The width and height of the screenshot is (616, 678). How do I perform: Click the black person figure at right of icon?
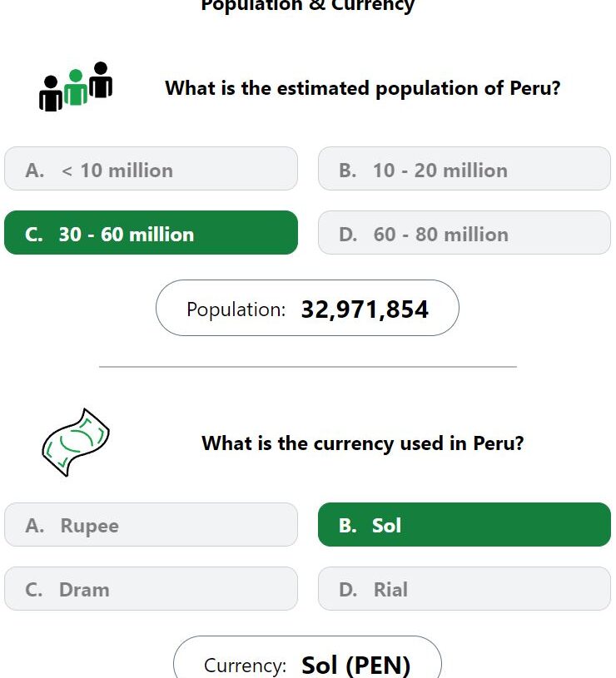point(101,80)
